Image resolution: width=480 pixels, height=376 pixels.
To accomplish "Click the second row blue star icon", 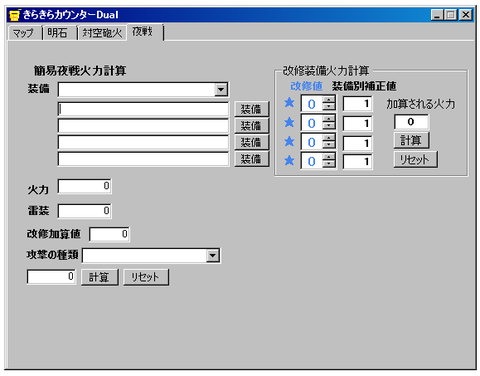I will point(289,122).
